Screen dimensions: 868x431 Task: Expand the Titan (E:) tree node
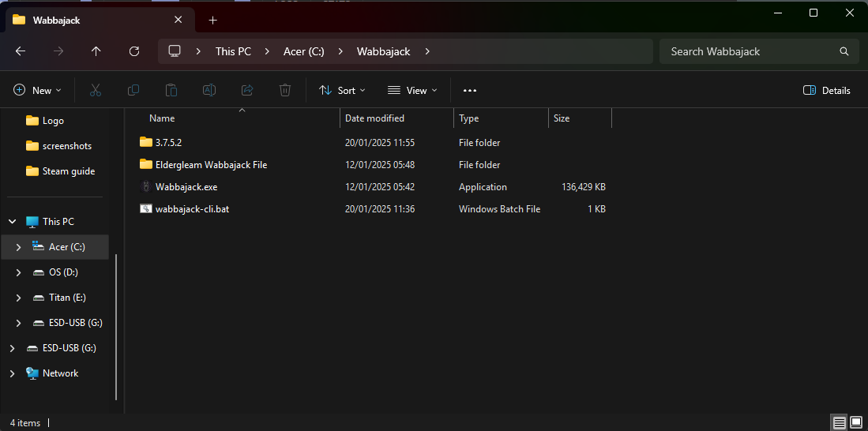[x=18, y=298]
